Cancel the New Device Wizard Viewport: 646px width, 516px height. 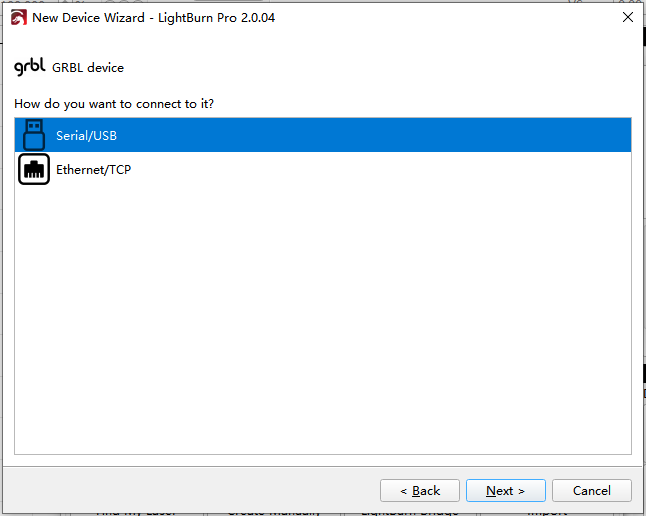coord(592,490)
